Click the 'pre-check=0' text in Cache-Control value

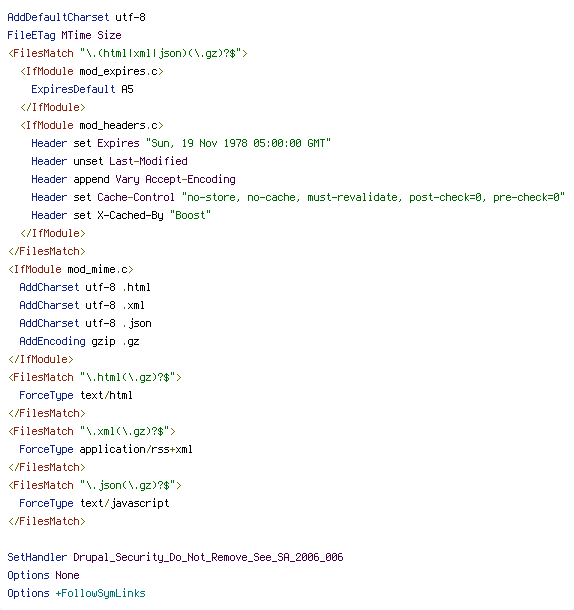pos(527,197)
